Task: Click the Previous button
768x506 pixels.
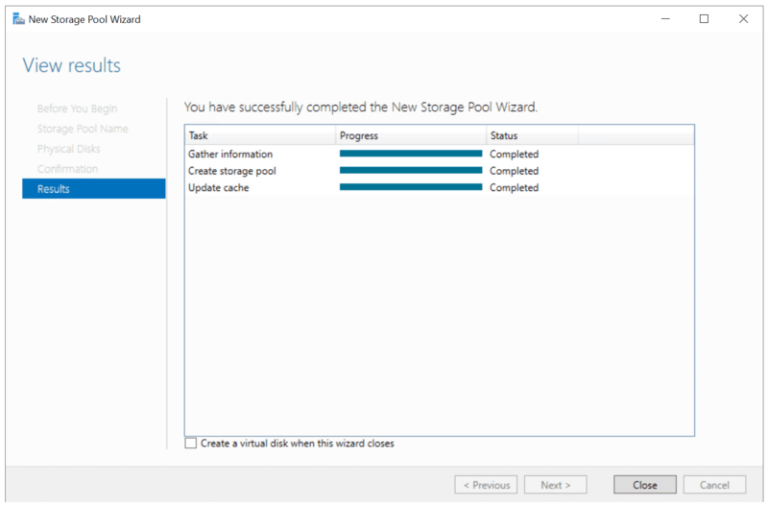Action: tap(485, 485)
